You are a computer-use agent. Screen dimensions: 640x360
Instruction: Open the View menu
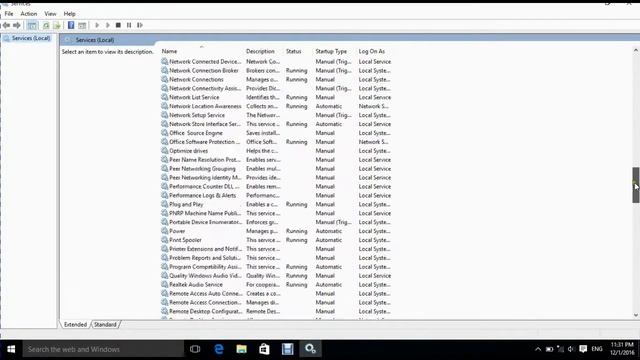tap(50, 13)
